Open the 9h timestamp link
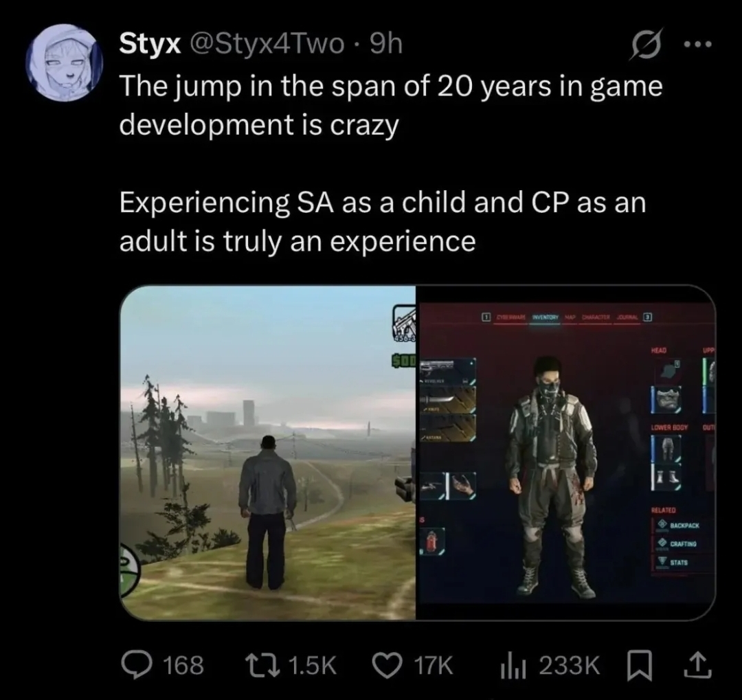Viewport: 742px width, 700px height. (x=385, y=44)
